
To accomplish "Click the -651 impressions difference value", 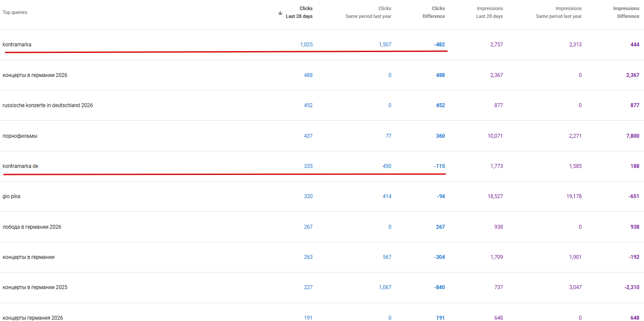I will coord(634,196).
